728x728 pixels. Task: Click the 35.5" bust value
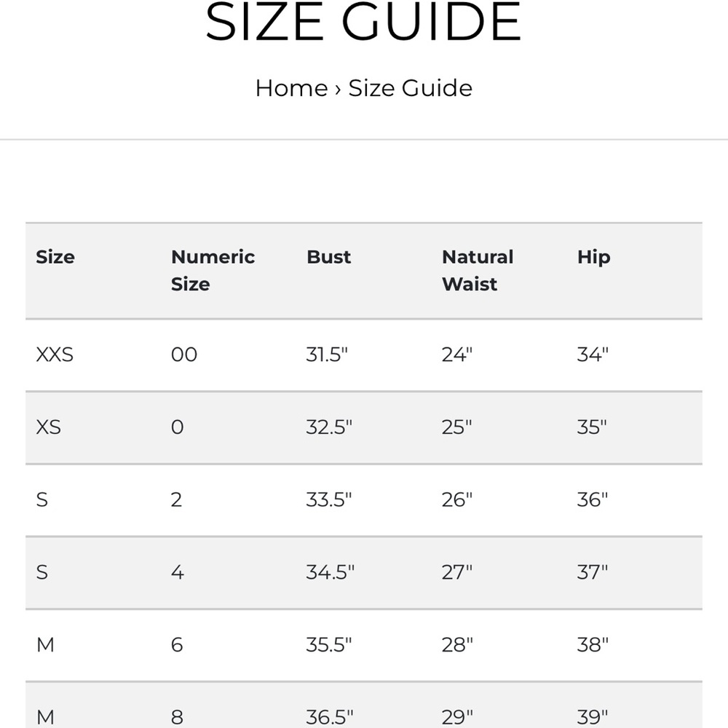[x=329, y=645]
